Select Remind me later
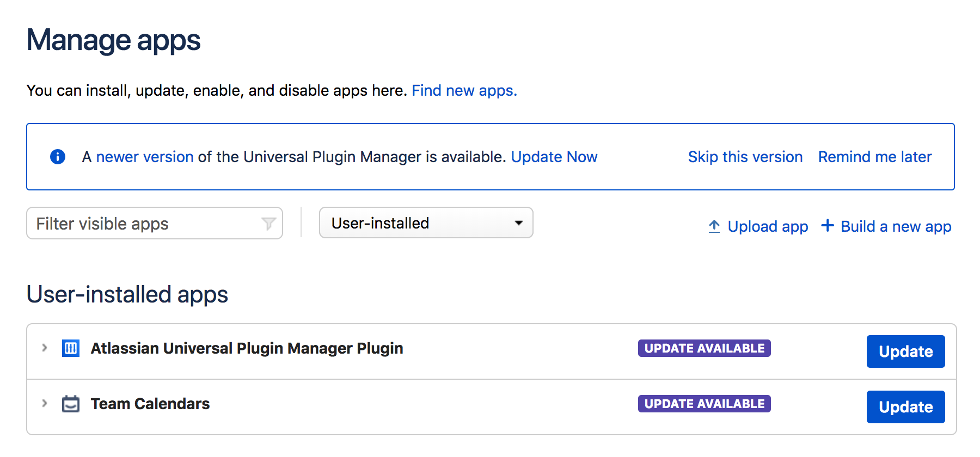Image resolution: width=980 pixels, height=457 pixels. (x=875, y=157)
